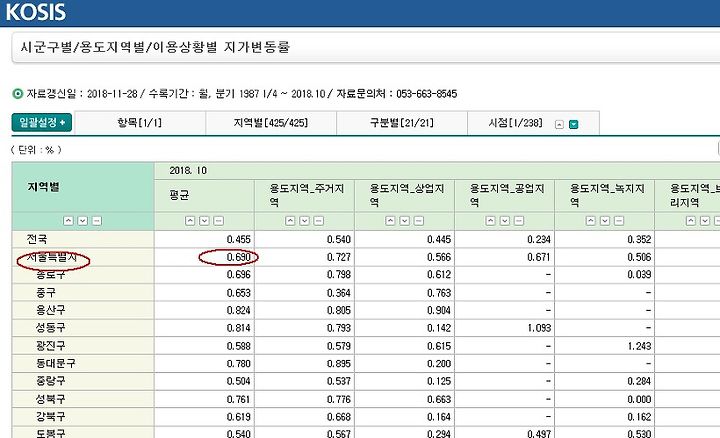Click the 0.690 average cell for 서울특별시
Image resolution: width=720 pixels, height=438 pixels.
[238, 257]
